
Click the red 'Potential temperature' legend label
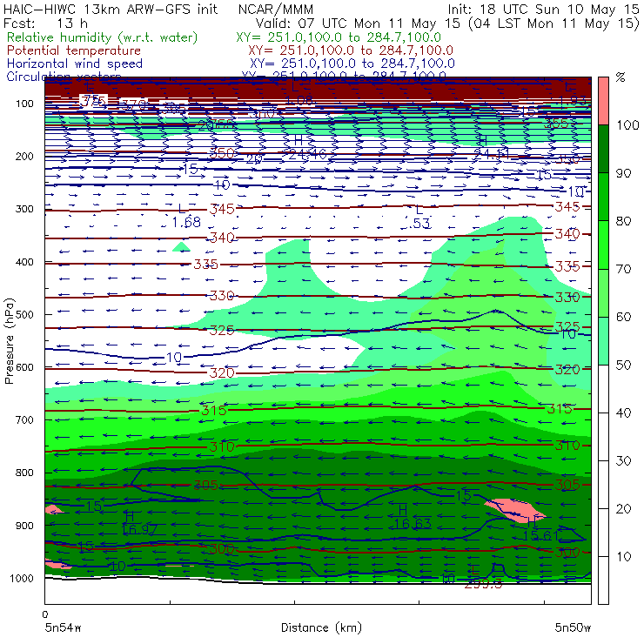74,50
